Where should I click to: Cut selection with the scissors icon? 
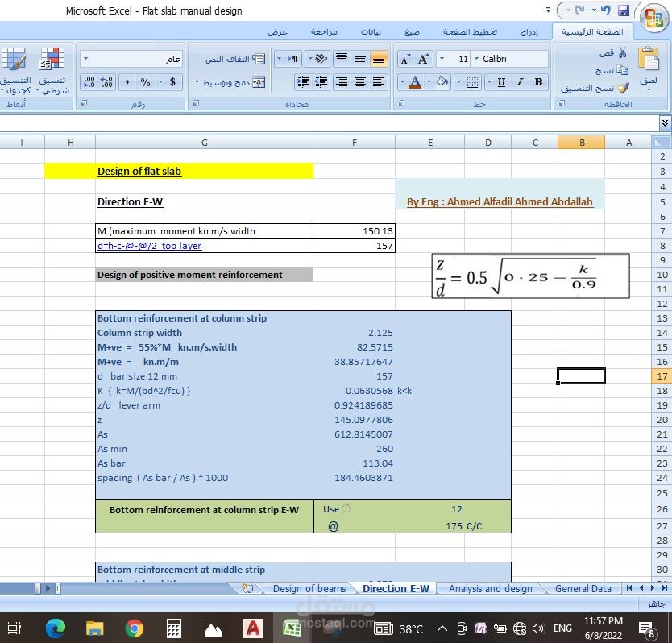[x=623, y=52]
